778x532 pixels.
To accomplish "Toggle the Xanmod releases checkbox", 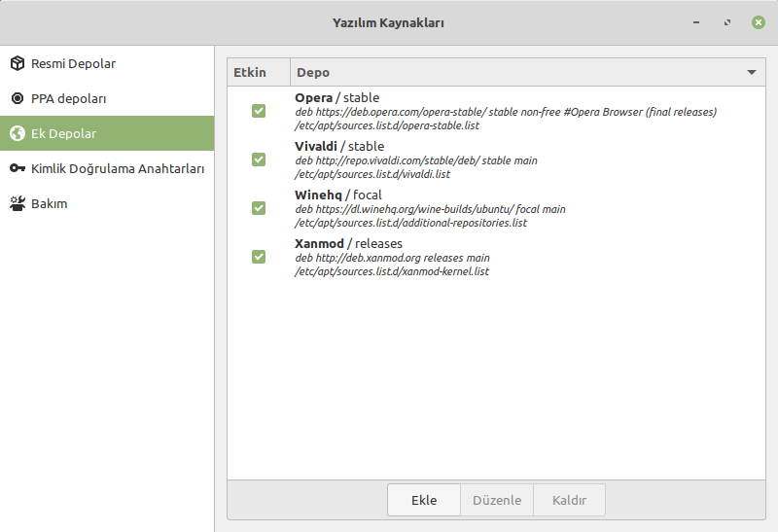I will [x=259, y=257].
